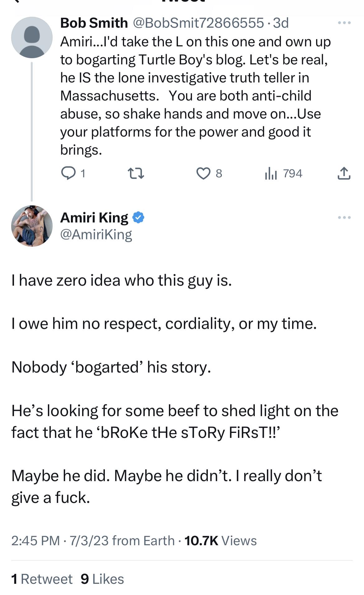Open more options on Bob Smith's tweet

coord(344,23)
